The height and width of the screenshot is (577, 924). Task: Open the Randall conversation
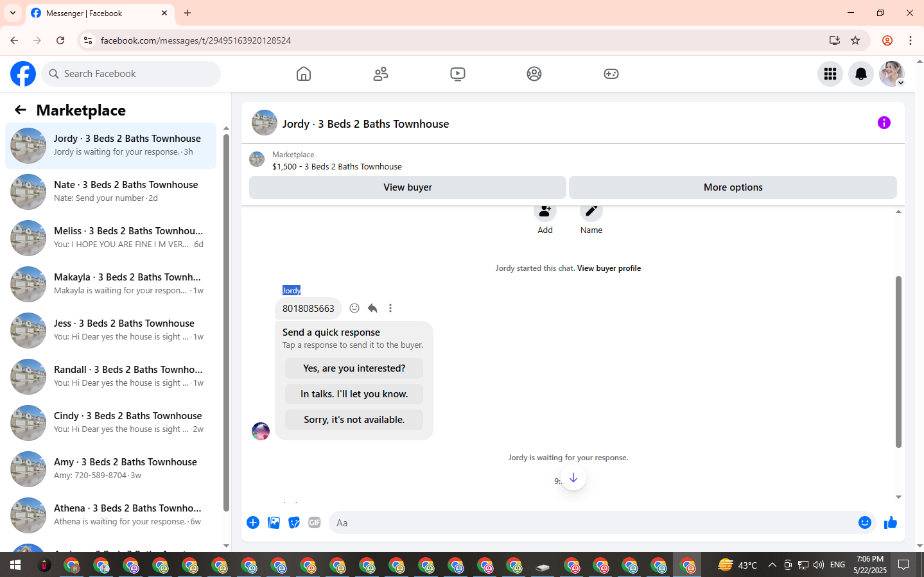(110, 377)
